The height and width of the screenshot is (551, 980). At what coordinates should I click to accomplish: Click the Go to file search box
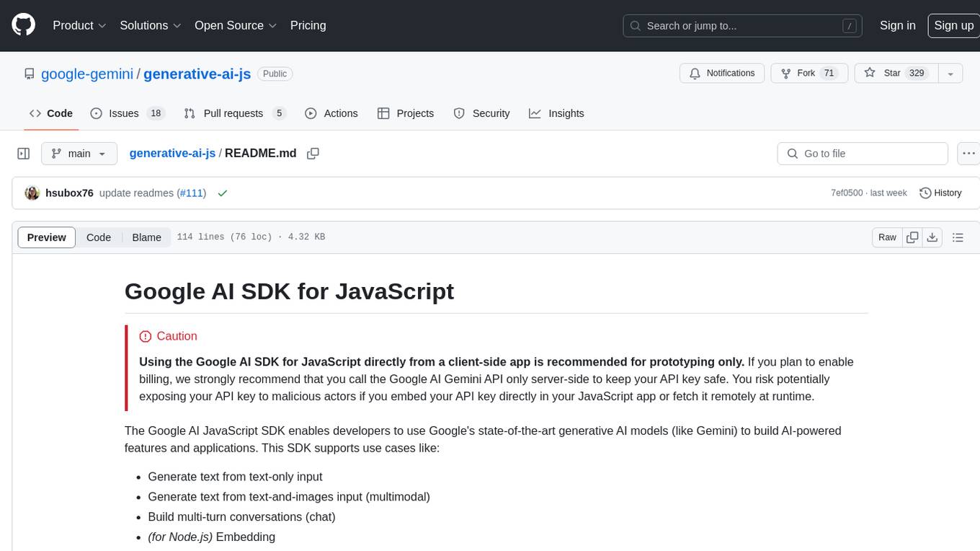click(x=863, y=154)
